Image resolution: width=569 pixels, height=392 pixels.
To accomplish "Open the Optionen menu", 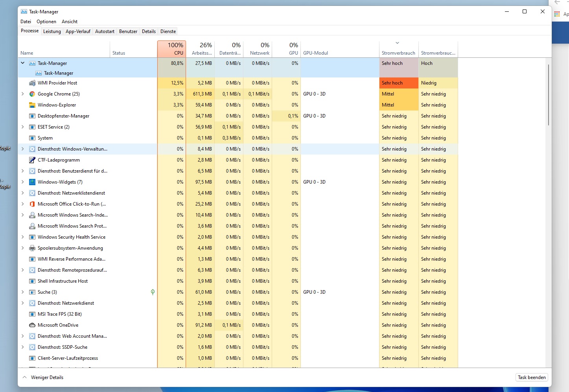I will 46,22.
